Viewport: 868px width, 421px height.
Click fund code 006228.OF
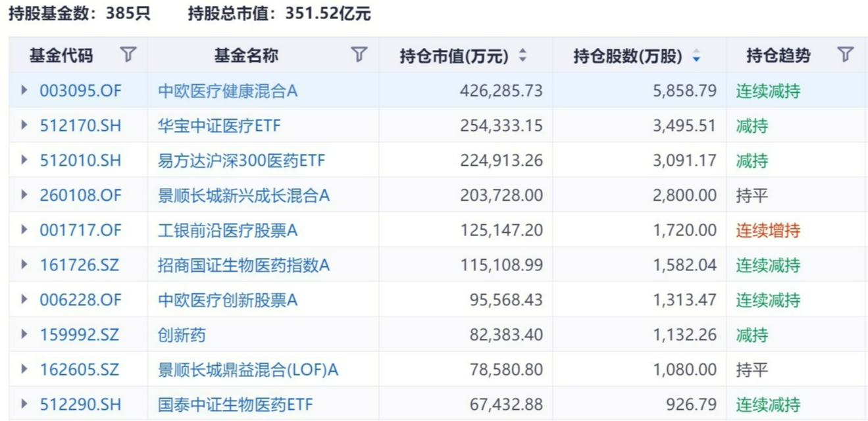pyautogui.click(x=80, y=300)
